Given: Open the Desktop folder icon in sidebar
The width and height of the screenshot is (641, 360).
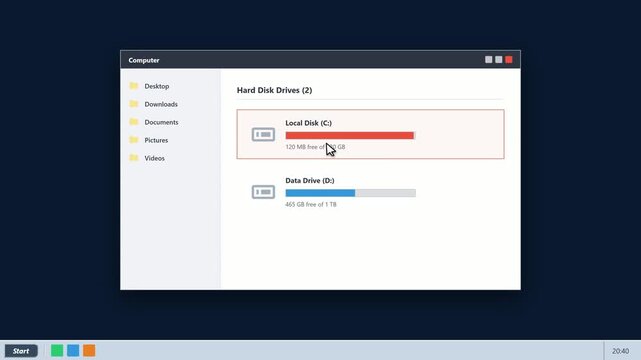Looking at the screenshot, I should [134, 86].
